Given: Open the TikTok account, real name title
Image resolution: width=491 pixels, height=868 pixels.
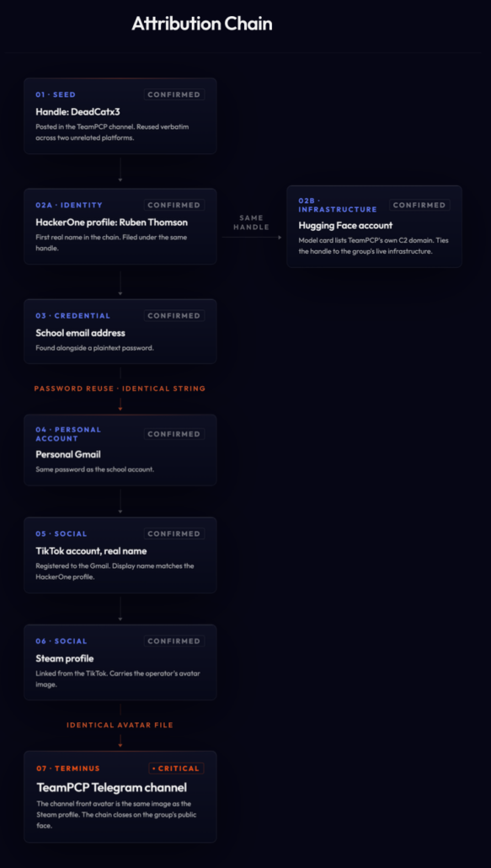Looking at the screenshot, I should 91,551.
